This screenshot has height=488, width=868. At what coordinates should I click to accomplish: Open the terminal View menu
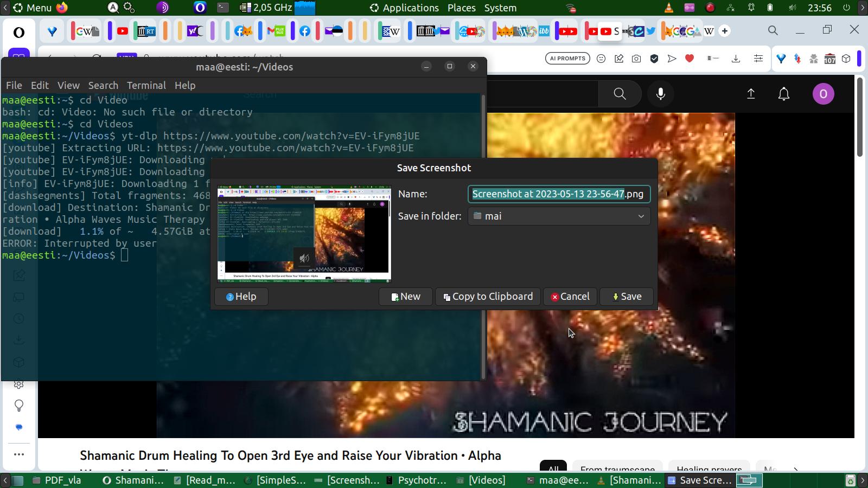68,86
